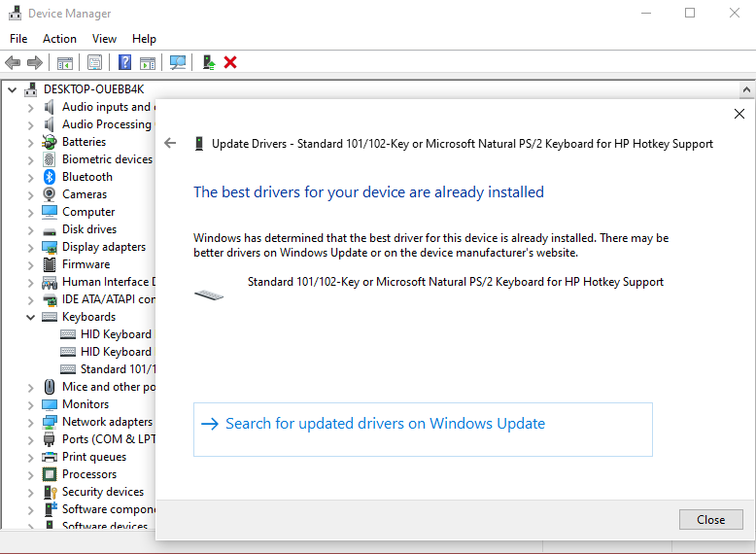This screenshot has width=756, height=554.
Task: Click Search for updated drivers on Windows Update
Action: [x=423, y=430]
